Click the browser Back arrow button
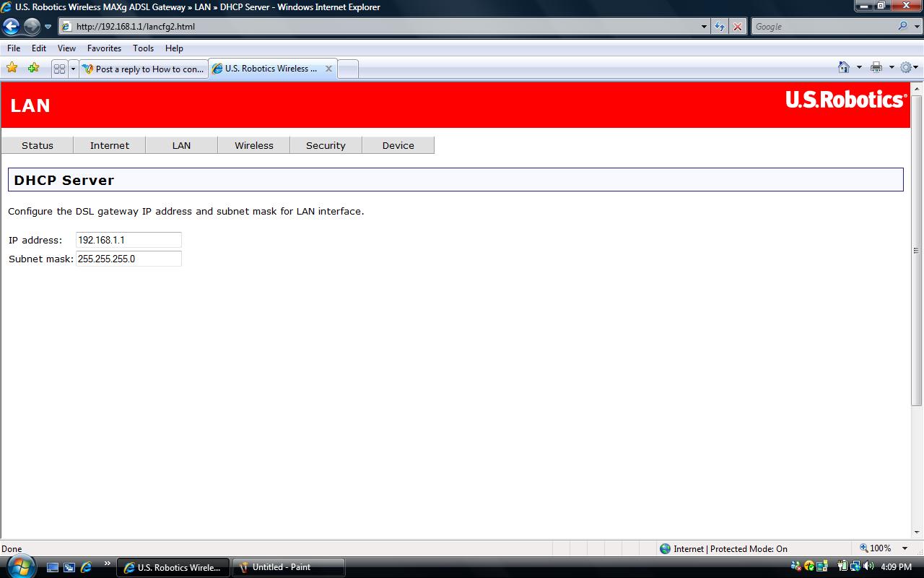This screenshot has width=924, height=578. pyautogui.click(x=12, y=27)
